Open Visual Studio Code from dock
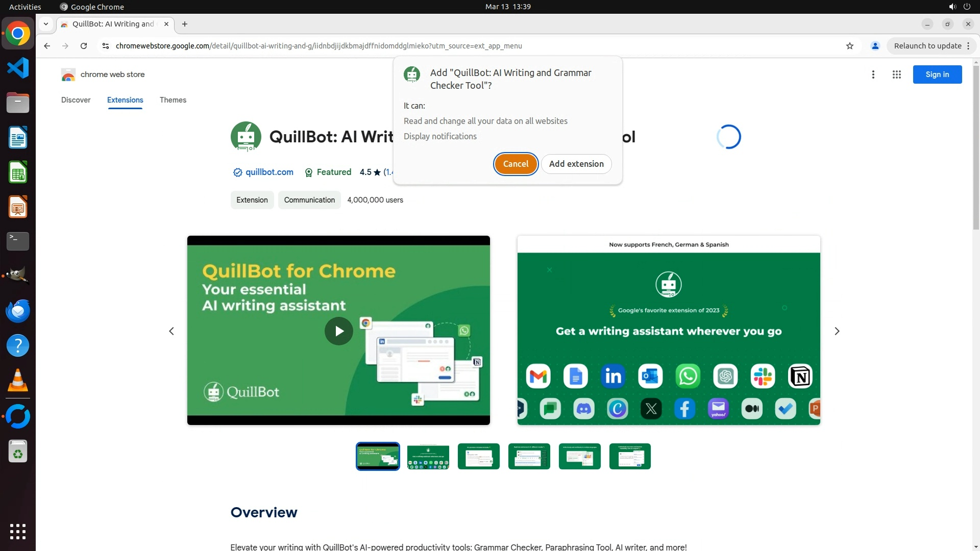 pos(18,68)
